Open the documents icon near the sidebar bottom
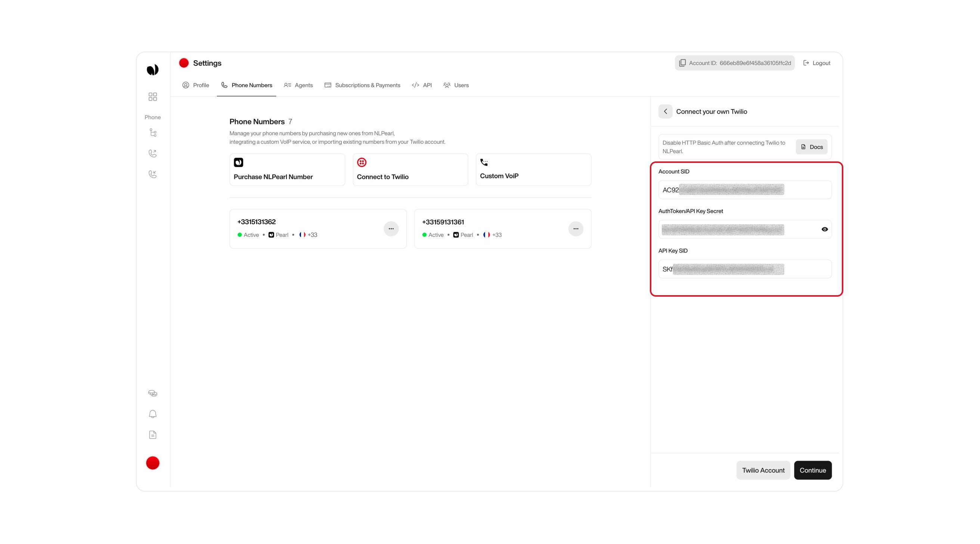Screen dimensions: 980x544 point(152,435)
